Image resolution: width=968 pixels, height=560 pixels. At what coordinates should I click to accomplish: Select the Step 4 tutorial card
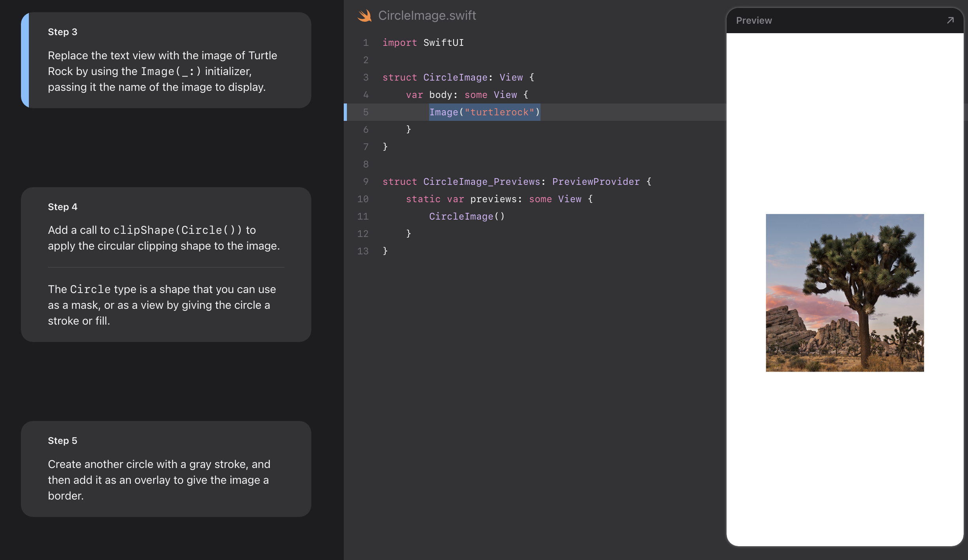point(166,265)
